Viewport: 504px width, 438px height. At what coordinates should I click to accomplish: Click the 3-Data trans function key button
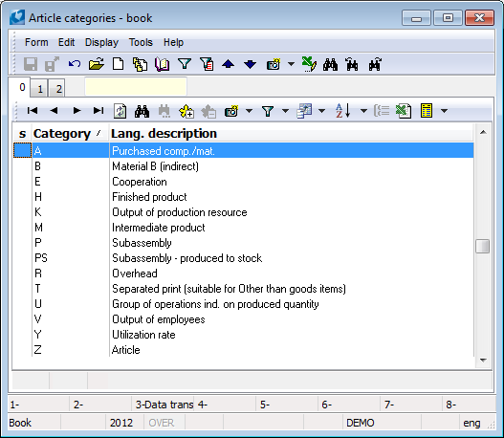[x=163, y=405]
